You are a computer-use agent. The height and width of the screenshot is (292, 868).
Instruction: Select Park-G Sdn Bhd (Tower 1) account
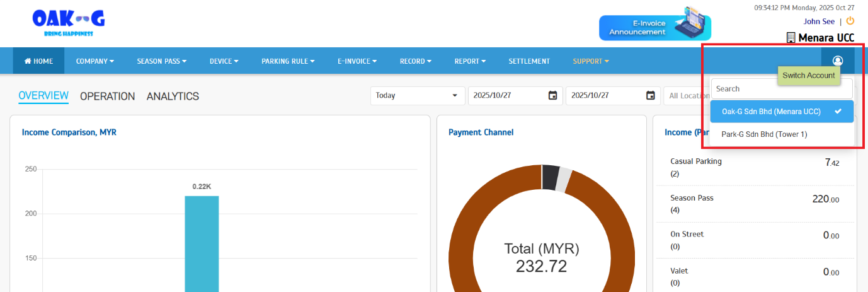point(764,134)
